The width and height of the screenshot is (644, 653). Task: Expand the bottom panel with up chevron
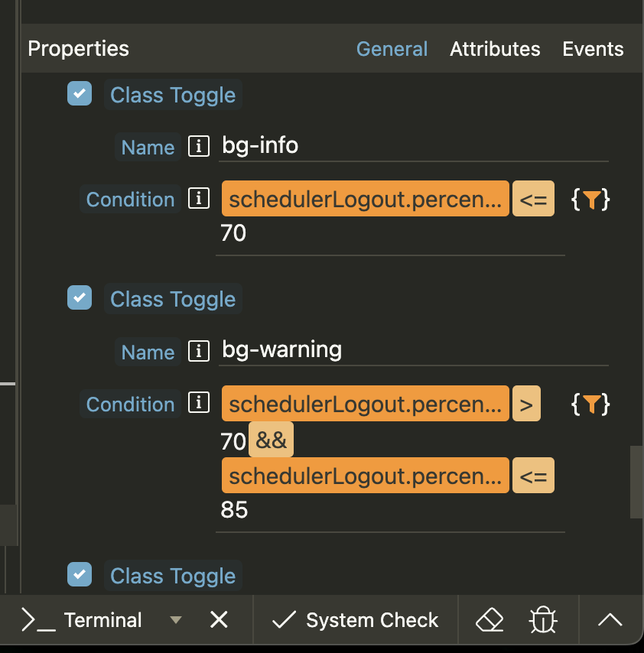(610, 620)
